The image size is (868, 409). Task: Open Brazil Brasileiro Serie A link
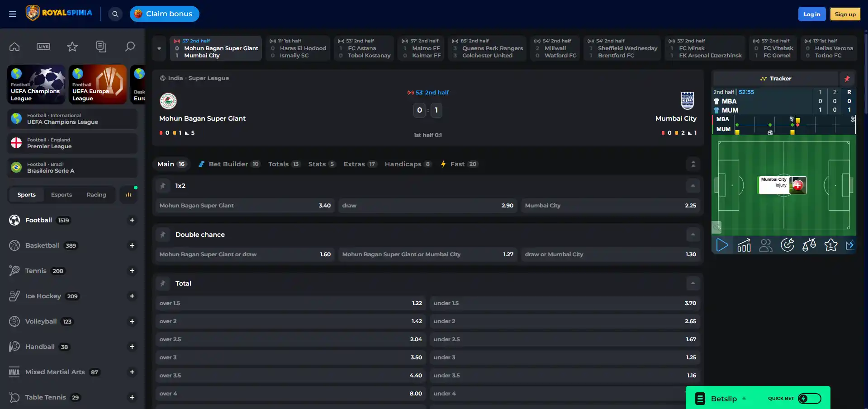tap(72, 168)
